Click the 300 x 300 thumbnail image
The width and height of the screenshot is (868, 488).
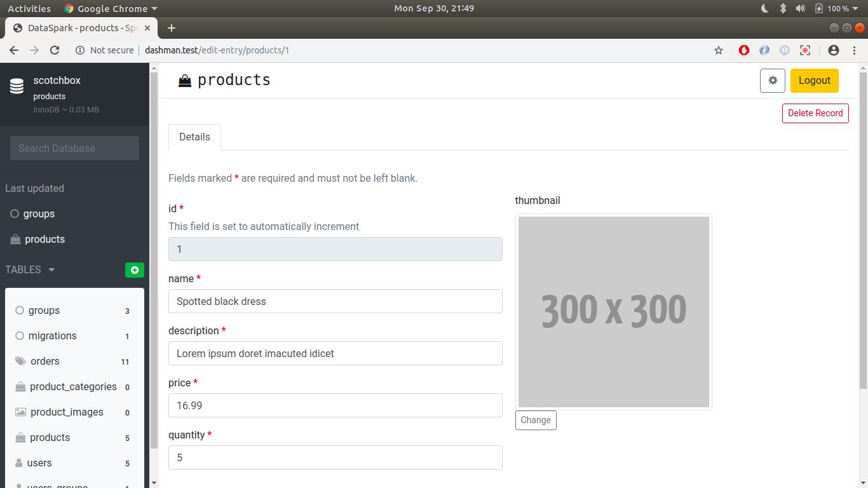point(613,311)
